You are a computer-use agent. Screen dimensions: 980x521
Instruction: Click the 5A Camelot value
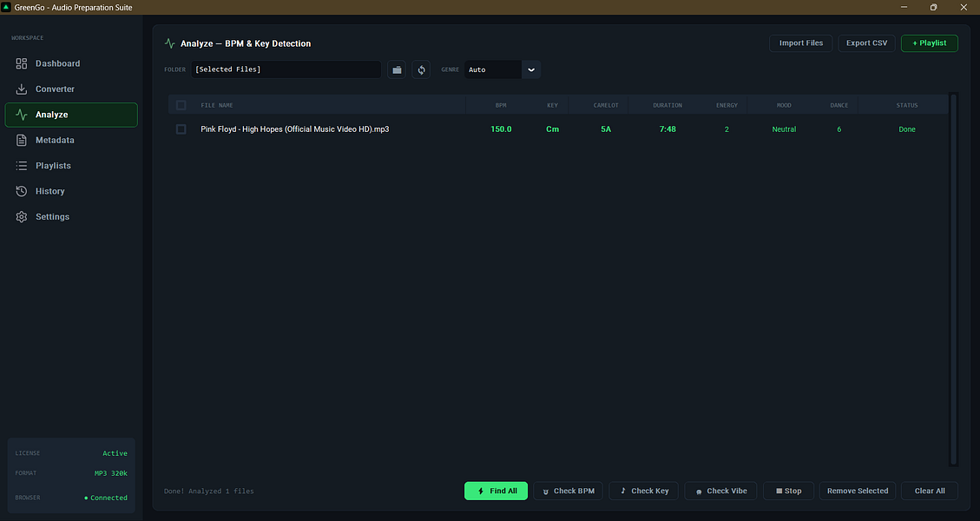(606, 129)
